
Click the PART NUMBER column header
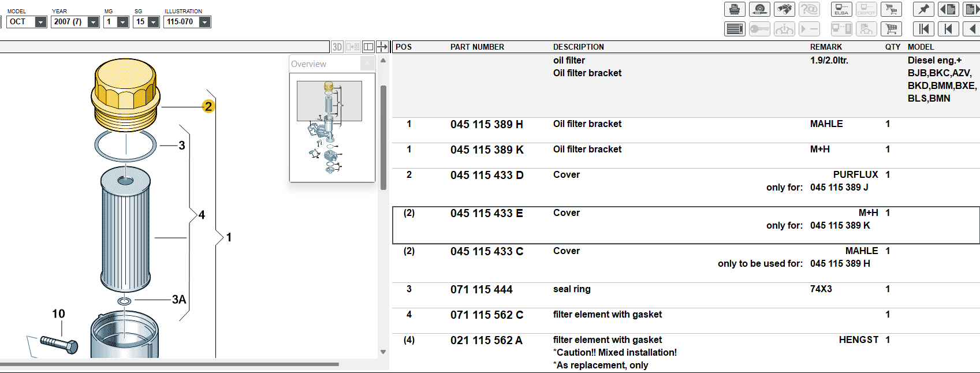[477, 47]
